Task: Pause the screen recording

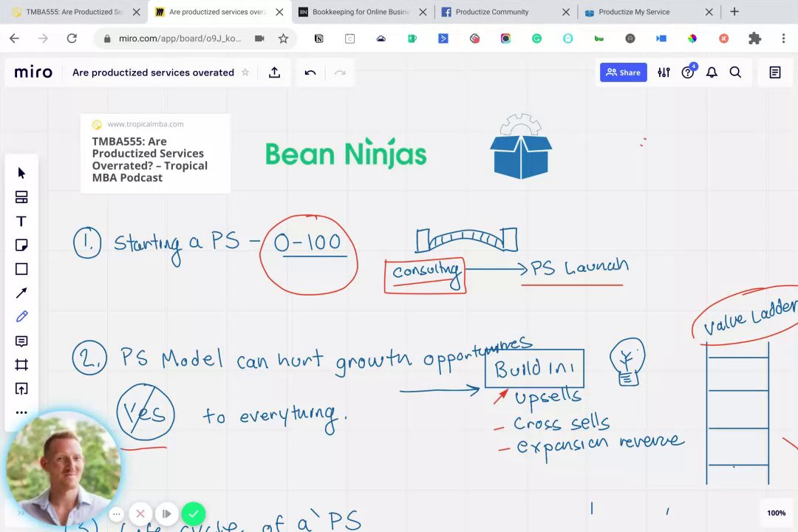Action: click(166, 514)
